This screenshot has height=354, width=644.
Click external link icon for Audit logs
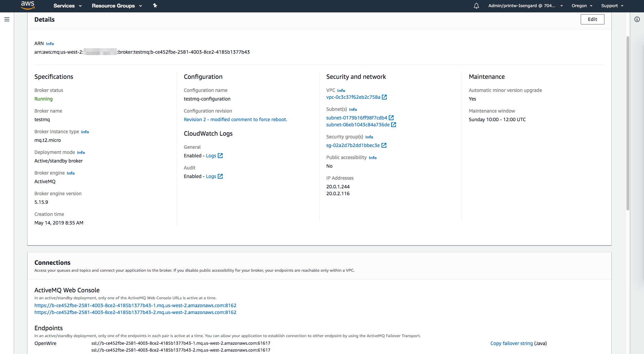point(221,176)
